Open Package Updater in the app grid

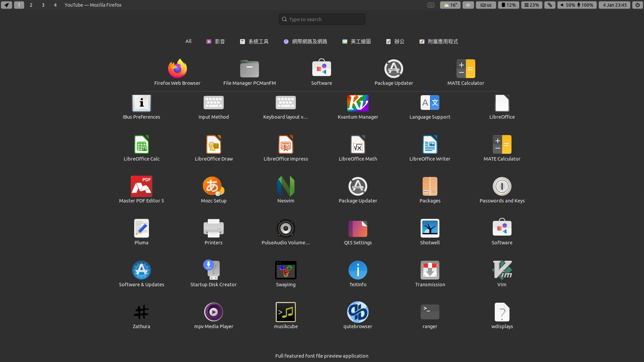(358, 190)
